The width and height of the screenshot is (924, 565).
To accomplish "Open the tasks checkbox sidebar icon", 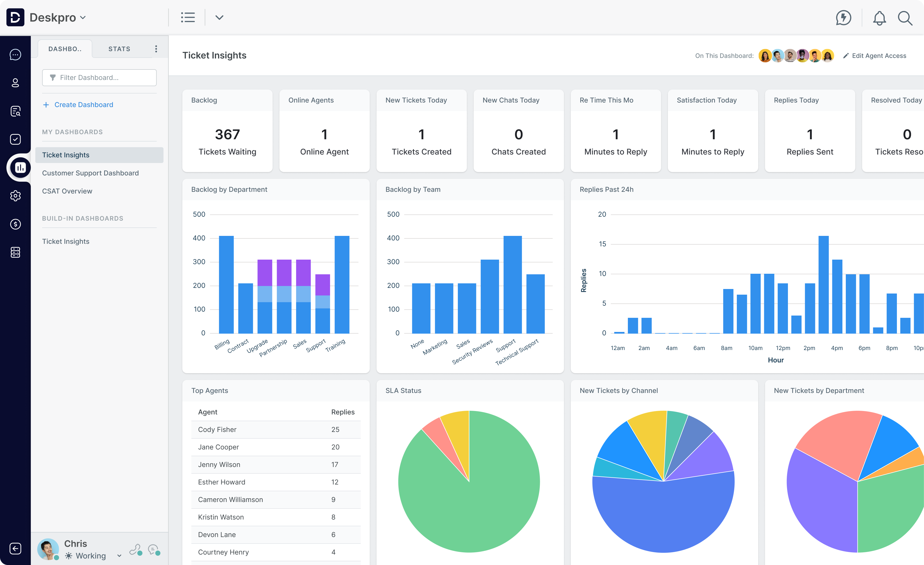I will [x=15, y=139].
